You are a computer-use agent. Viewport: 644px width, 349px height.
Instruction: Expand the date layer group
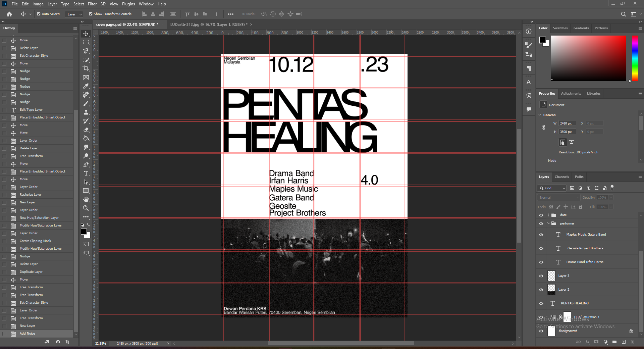(548, 215)
